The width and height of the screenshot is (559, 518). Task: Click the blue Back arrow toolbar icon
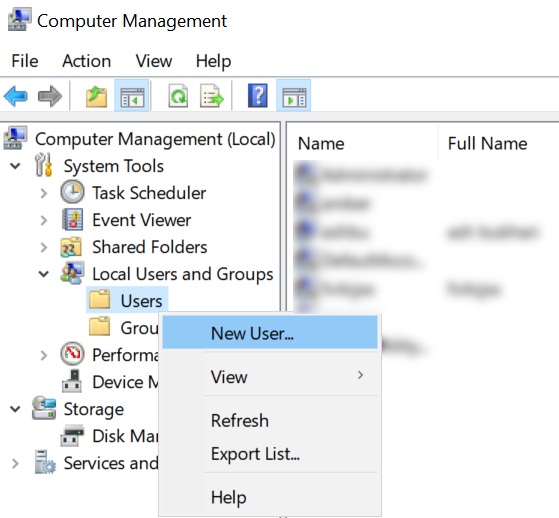tap(16, 96)
